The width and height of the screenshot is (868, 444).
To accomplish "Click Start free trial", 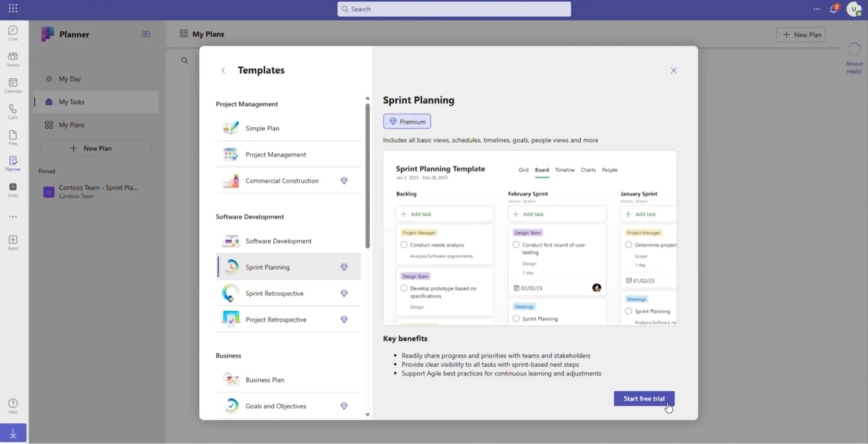I will (x=643, y=398).
